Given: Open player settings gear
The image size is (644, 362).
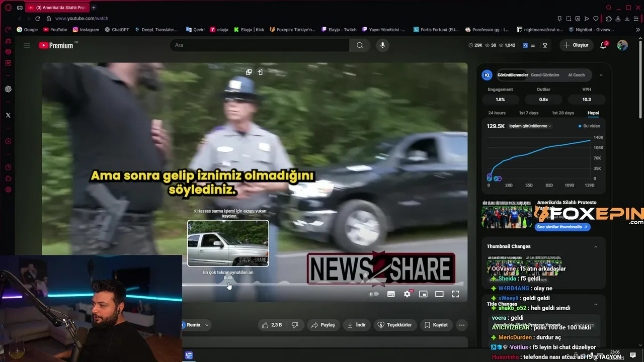Looking at the screenshot, I should click(407, 294).
